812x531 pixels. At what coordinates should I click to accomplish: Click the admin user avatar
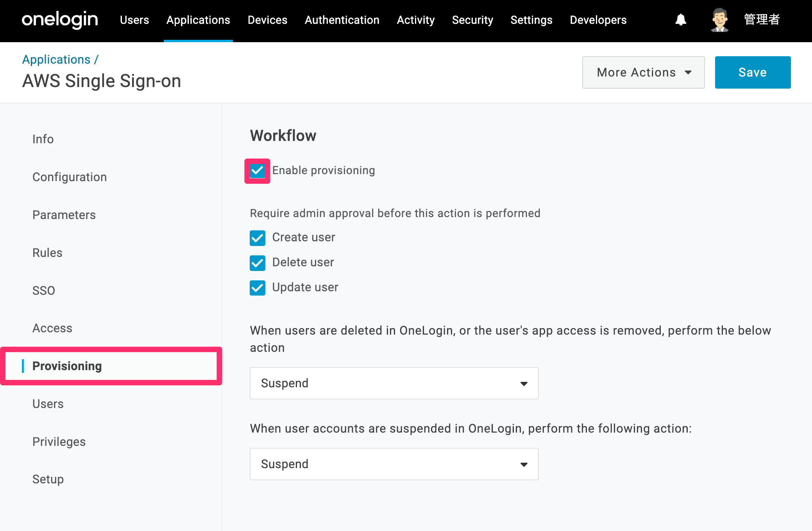[719, 20]
